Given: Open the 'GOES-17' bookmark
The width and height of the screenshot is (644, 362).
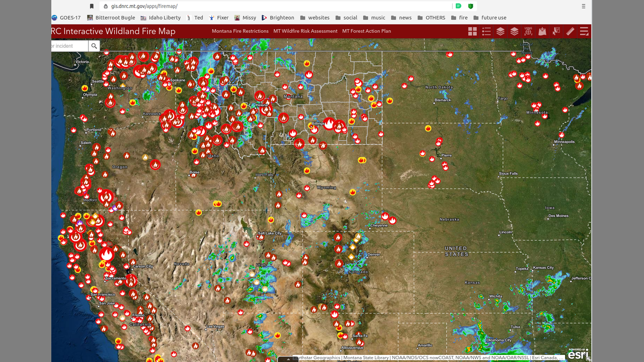Looking at the screenshot, I should pos(66,18).
